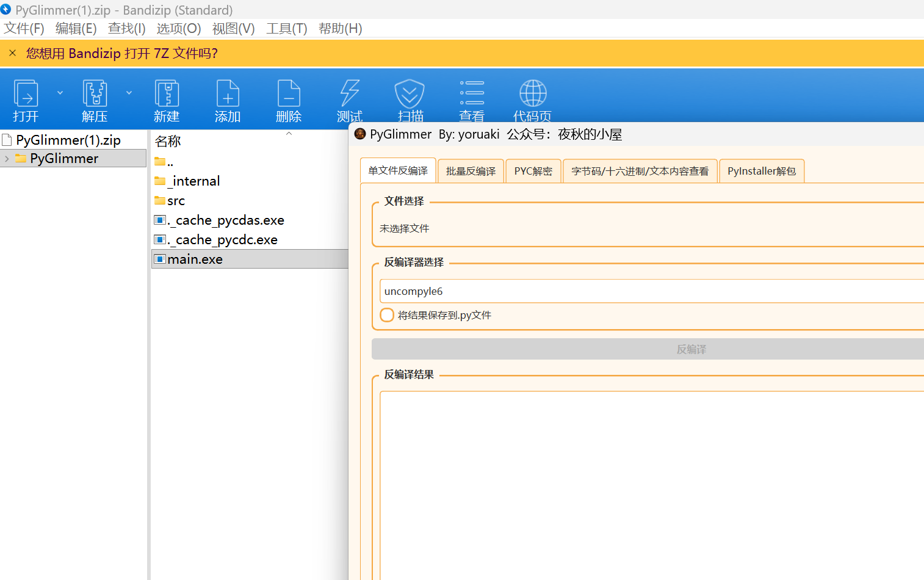924x580 pixels.
Task: Select main.exe in file list
Action: [x=250, y=259]
